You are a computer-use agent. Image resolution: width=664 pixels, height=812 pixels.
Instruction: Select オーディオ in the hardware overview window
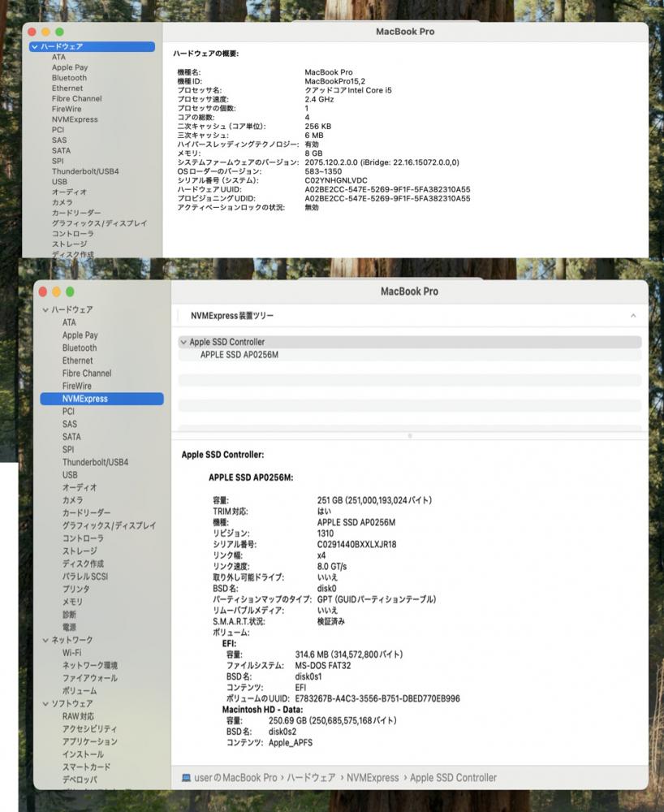[x=69, y=192]
